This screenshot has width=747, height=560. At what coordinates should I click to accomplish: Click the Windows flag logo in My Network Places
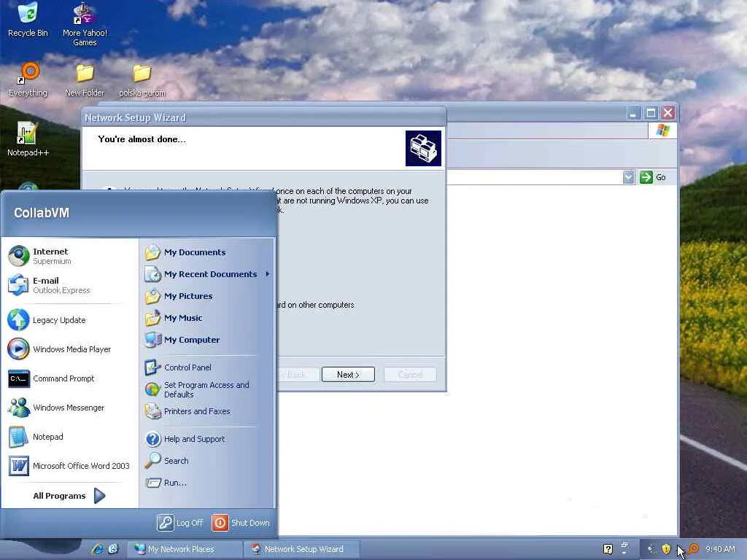[662, 130]
